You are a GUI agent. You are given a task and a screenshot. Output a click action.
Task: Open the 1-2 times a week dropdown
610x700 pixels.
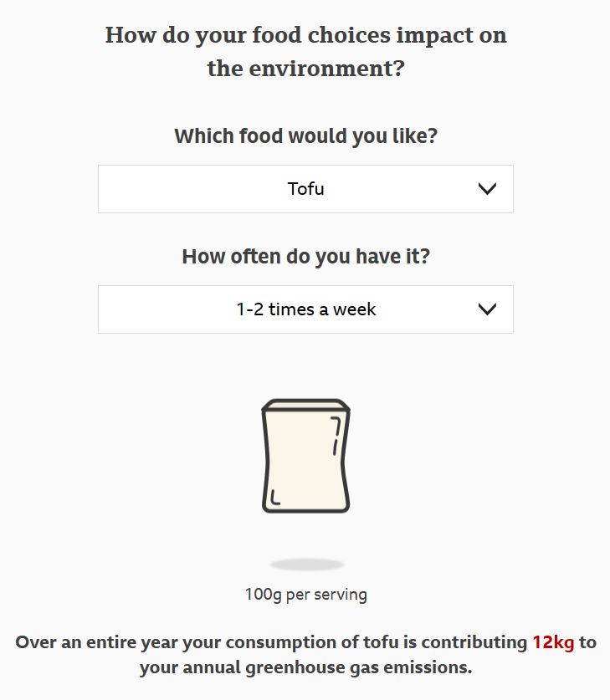pyautogui.click(x=305, y=309)
